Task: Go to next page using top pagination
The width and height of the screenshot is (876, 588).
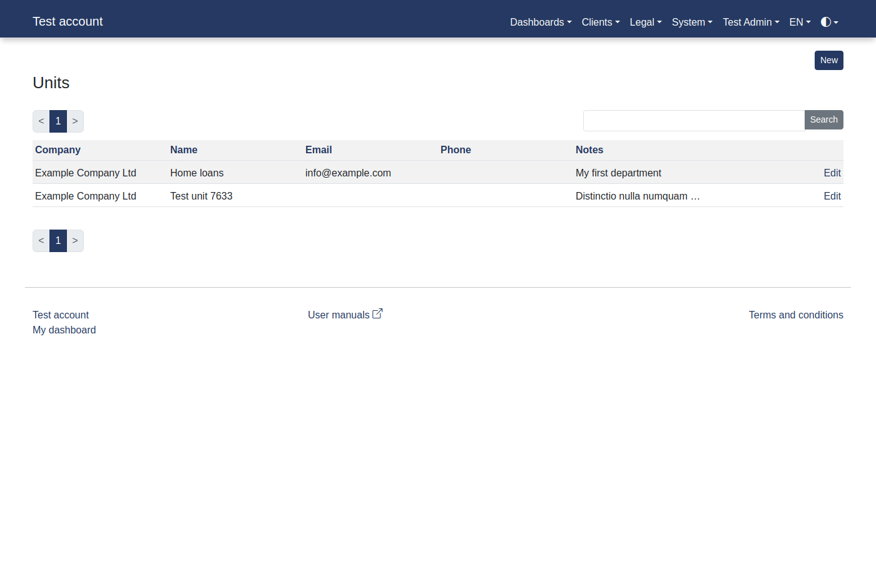Action: click(x=75, y=121)
